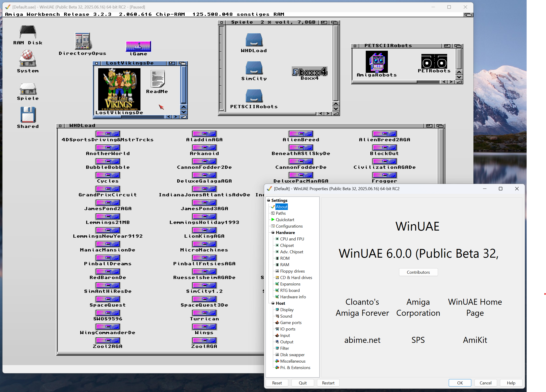Screen dimensions: 546x392
Task: Select the System drive icon
Action: click(28, 58)
